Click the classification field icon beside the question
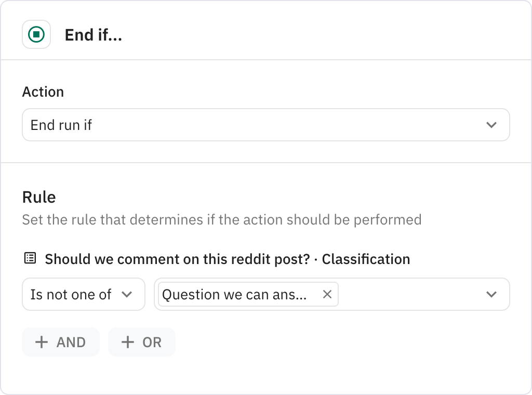This screenshot has height=395, width=532. [x=30, y=258]
